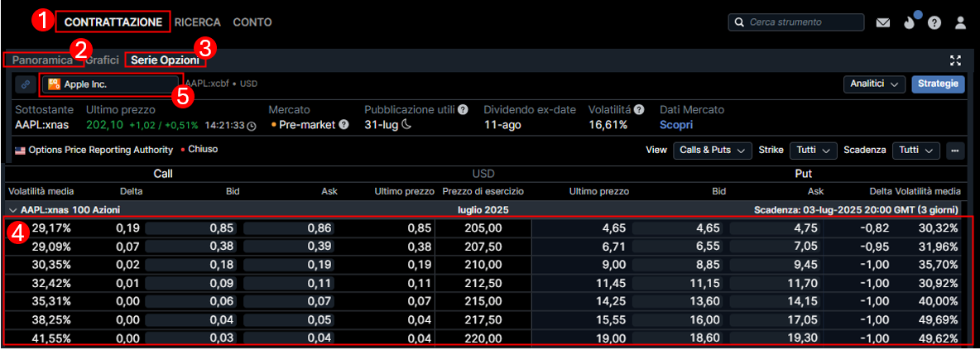Image resolution: width=980 pixels, height=350 pixels.
Task: Open the Analitici dropdown
Action: [x=874, y=84]
